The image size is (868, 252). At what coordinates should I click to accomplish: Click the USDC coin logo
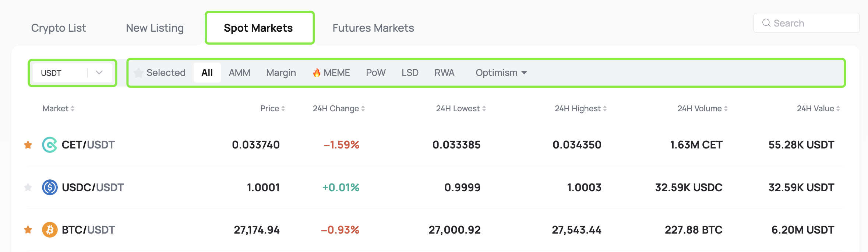click(50, 187)
